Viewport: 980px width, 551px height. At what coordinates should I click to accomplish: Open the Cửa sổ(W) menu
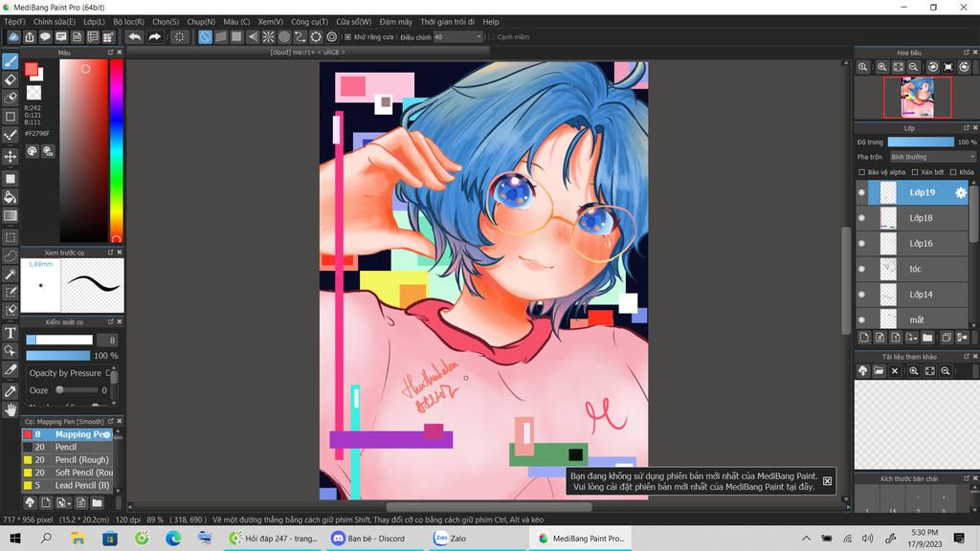pyautogui.click(x=354, y=22)
